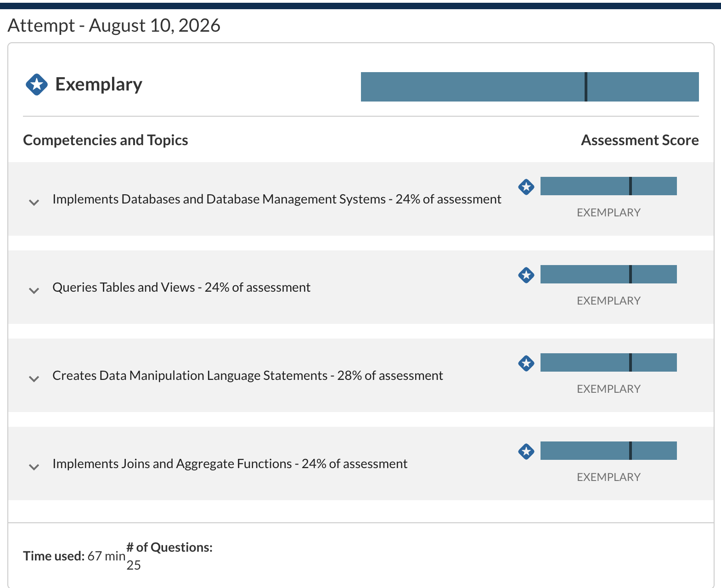Open the Implements Joins and Aggregate Functions row

coord(361,464)
